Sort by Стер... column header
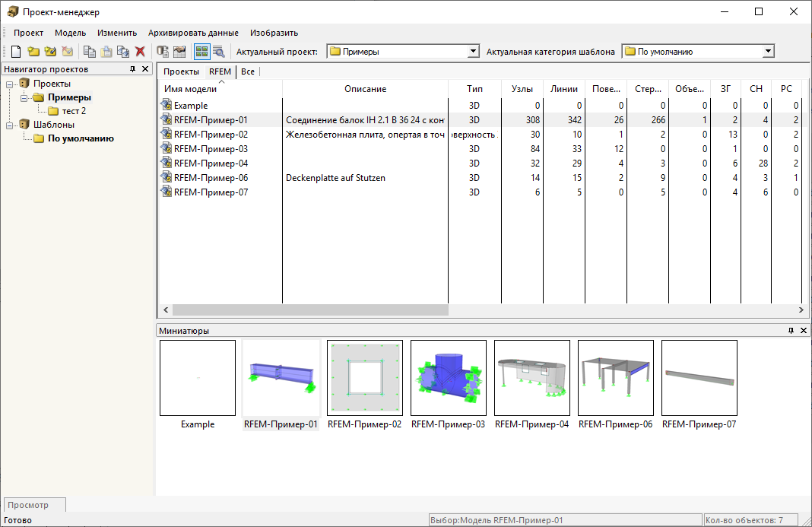The height and width of the screenshot is (527, 812). click(x=648, y=89)
